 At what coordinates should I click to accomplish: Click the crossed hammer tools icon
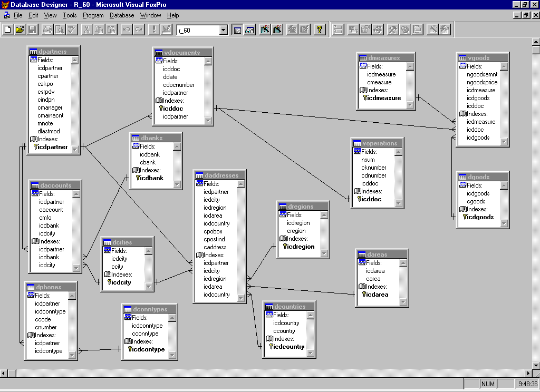tap(392, 30)
